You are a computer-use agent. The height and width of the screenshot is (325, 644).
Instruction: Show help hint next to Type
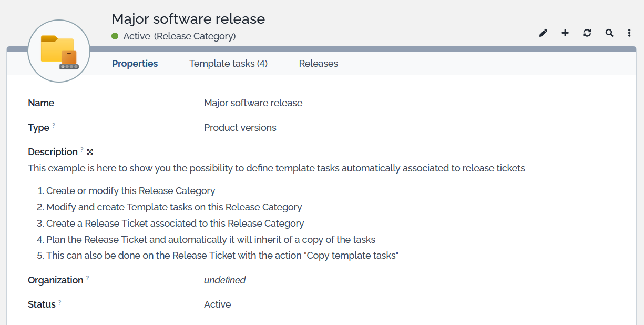54,126
